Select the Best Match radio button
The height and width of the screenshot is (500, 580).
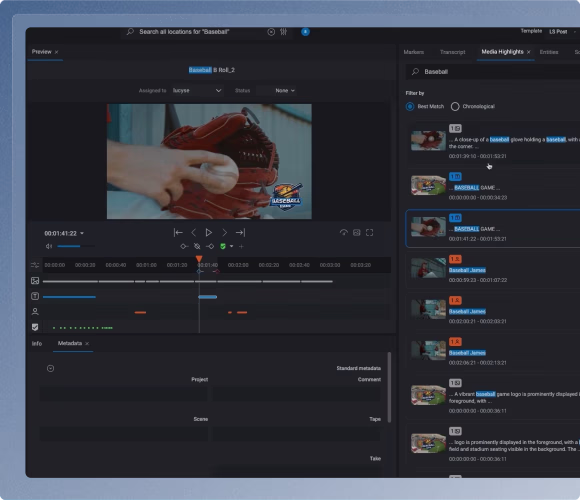click(410, 107)
